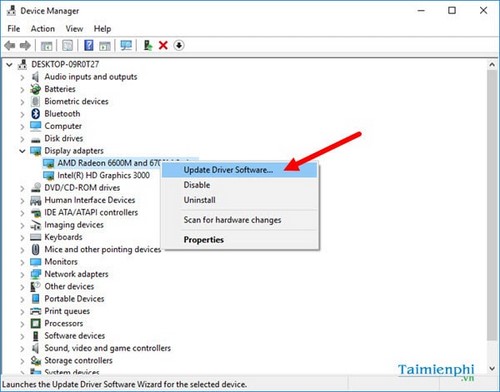
Task: Click the Properties toolbar icon
Action: pos(67,45)
